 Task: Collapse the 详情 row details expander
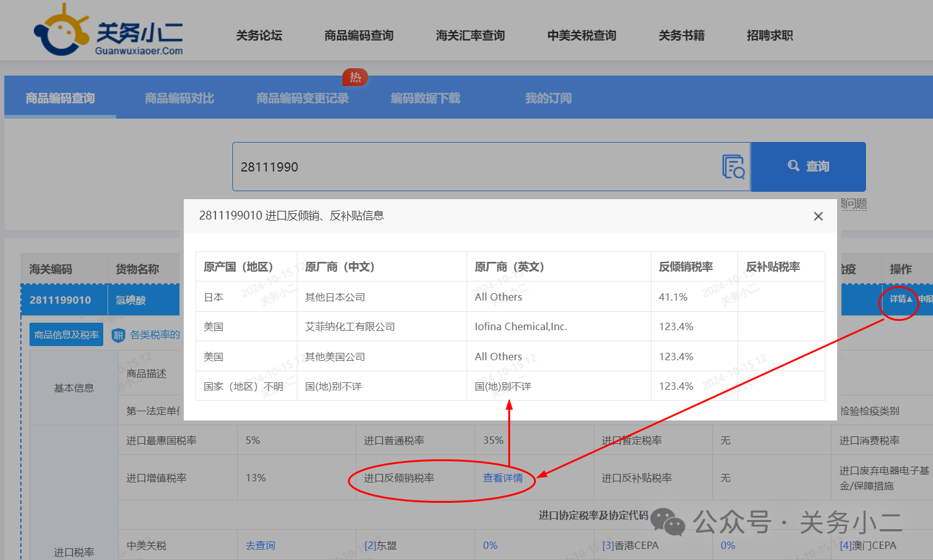coord(900,299)
